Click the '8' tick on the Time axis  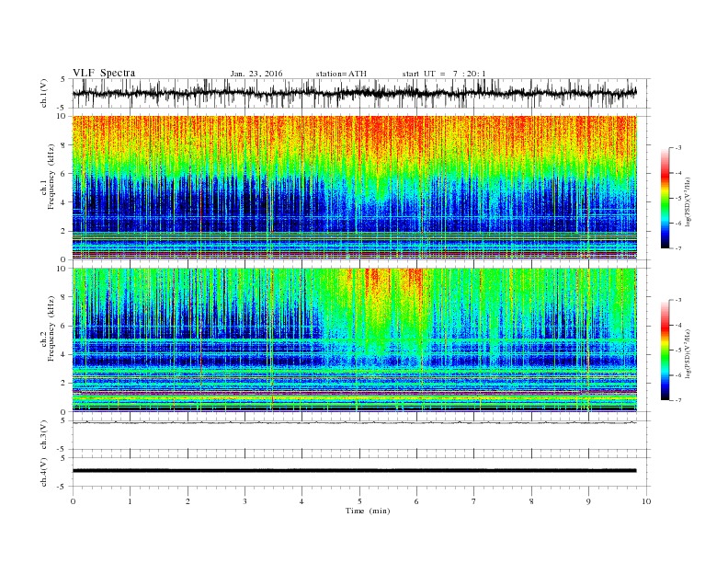click(x=531, y=501)
